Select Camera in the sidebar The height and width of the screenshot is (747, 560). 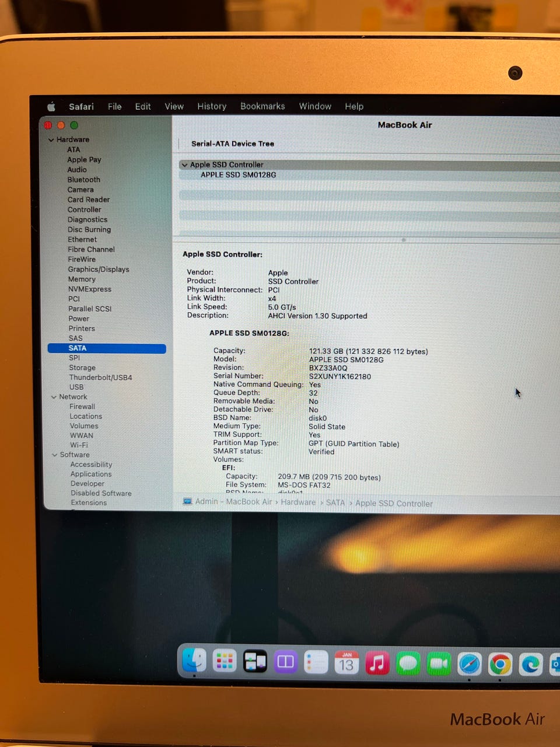[80, 190]
